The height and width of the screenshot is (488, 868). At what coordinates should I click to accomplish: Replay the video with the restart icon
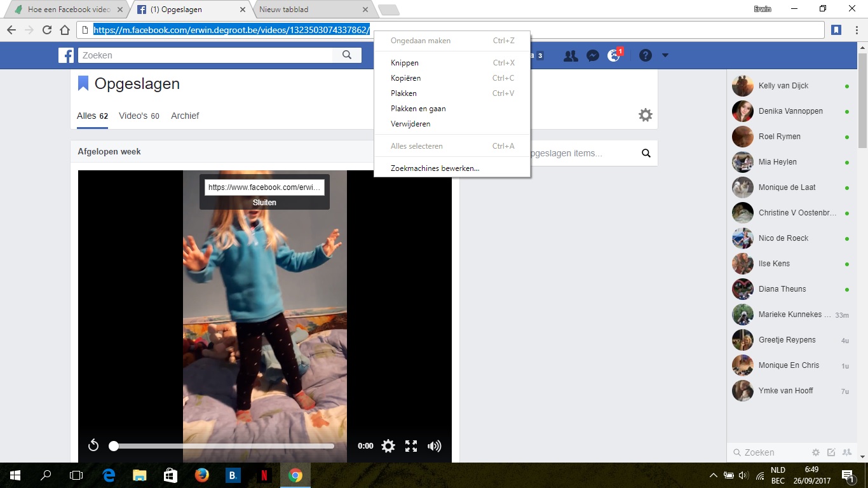pyautogui.click(x=93, y=445)
